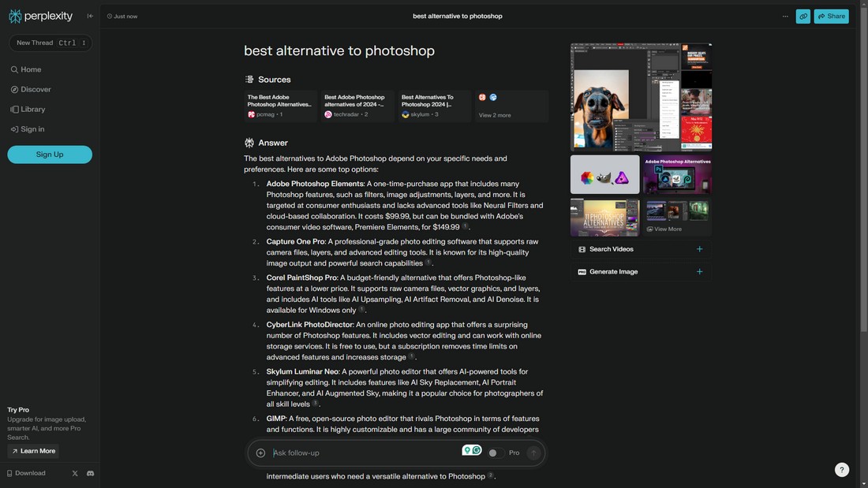Open the help question mark button
Screen dimensions: 868x488
click(841, 470)
